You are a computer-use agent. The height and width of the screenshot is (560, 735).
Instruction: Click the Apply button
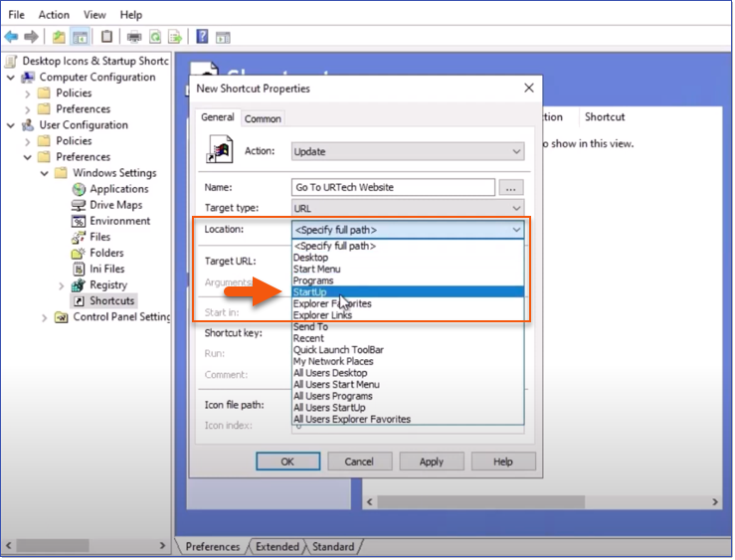432,462
